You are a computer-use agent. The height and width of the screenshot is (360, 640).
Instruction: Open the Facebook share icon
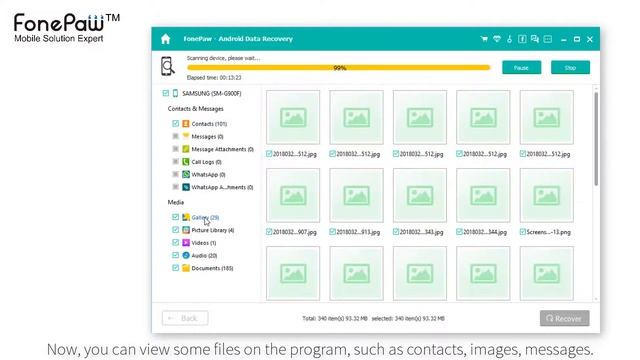coord(522,39)
